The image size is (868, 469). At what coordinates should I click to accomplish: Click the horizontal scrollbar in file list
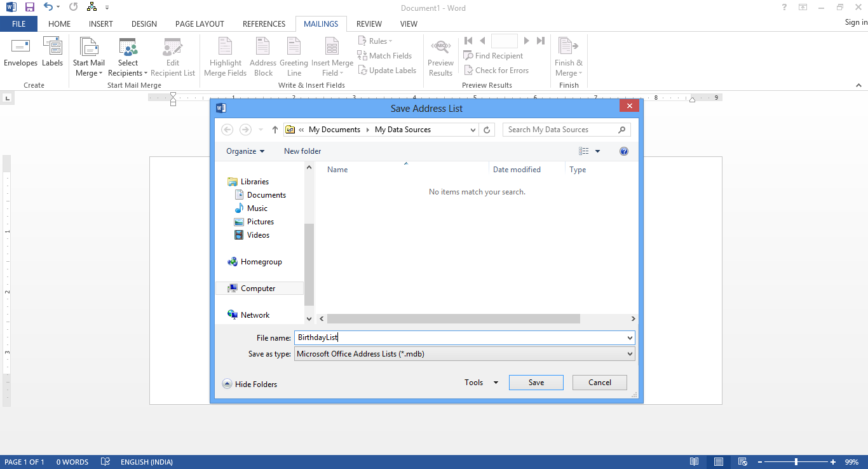[x=454, y=318]
